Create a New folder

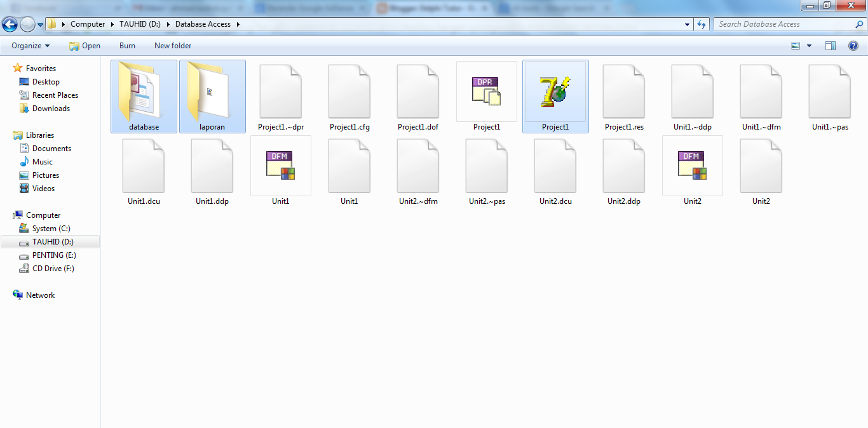point(172,45)
